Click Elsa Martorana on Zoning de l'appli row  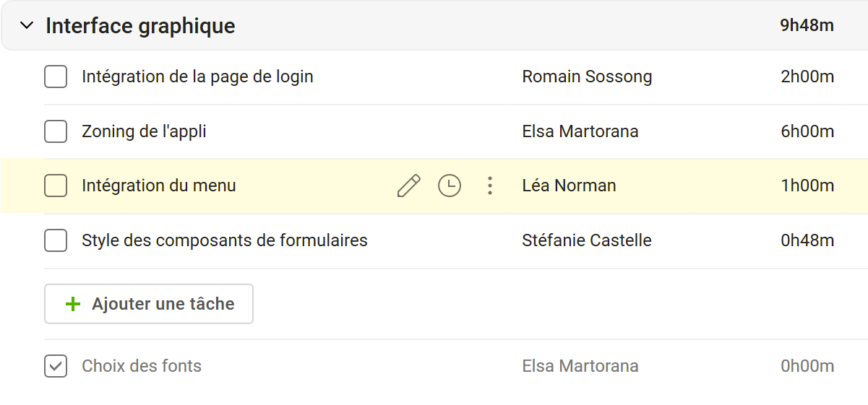point(580,131)
